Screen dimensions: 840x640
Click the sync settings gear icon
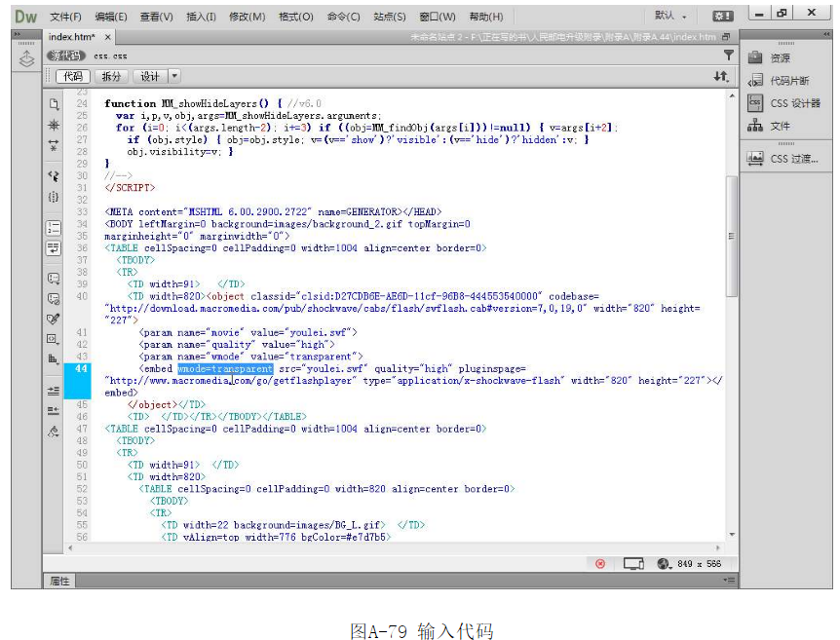point(722,17)
